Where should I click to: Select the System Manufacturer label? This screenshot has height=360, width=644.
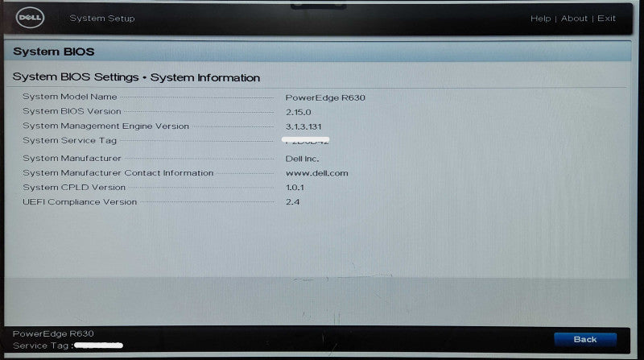(72, 158)
